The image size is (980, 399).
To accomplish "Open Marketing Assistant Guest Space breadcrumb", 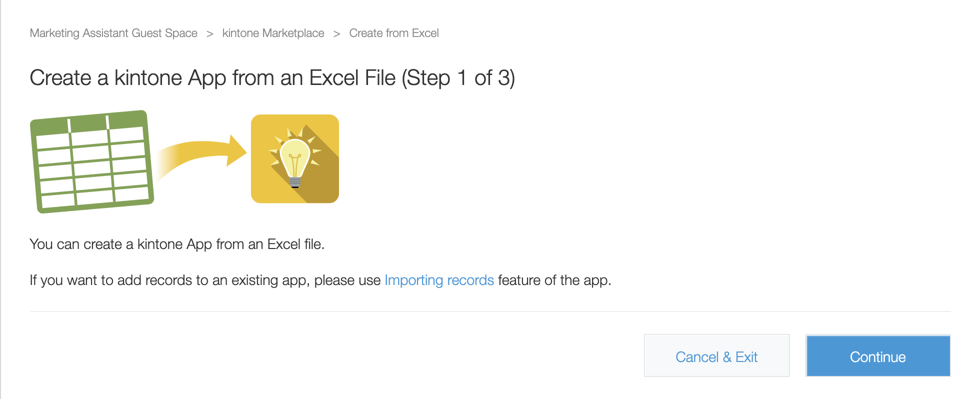I will [x=113, y=33].
